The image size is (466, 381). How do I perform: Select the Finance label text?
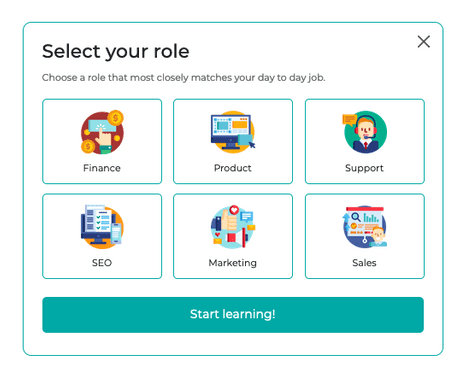point(102,168)
